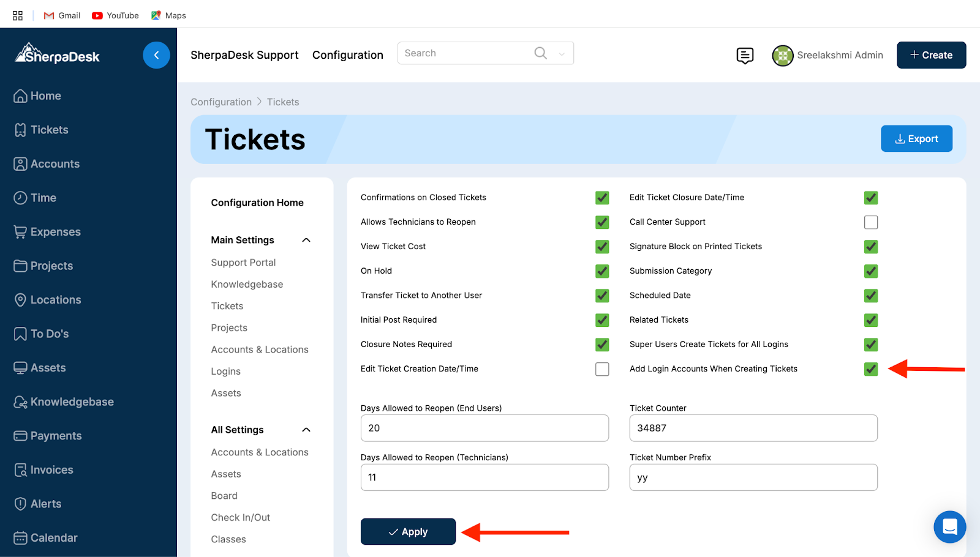Open the search box dropdown arrow
Screen dimensions: 980x557
(x=562, y=54)
